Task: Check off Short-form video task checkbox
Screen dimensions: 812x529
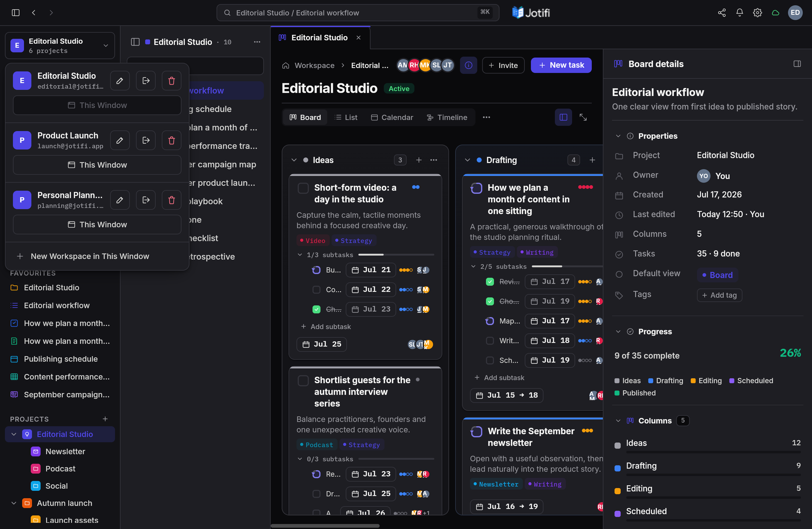Action: pyautogui.click(x=303, y=188)
